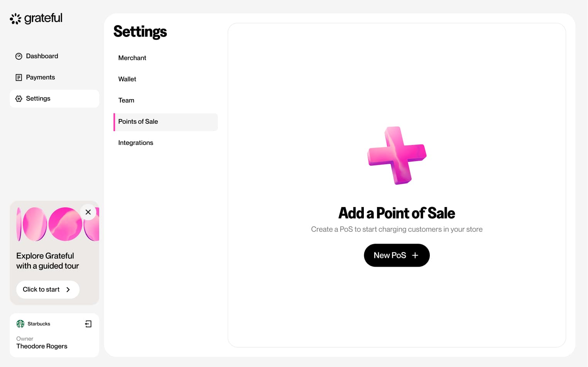Screen dimensions: 588x367
Task: Click the Grateful logo icon
Action: tap(15, 19)
